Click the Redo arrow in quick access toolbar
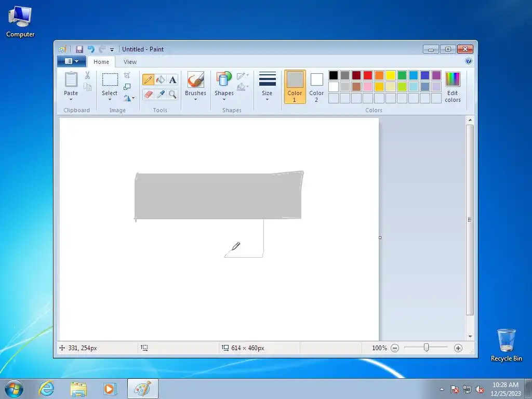 [x=102, y=49]
